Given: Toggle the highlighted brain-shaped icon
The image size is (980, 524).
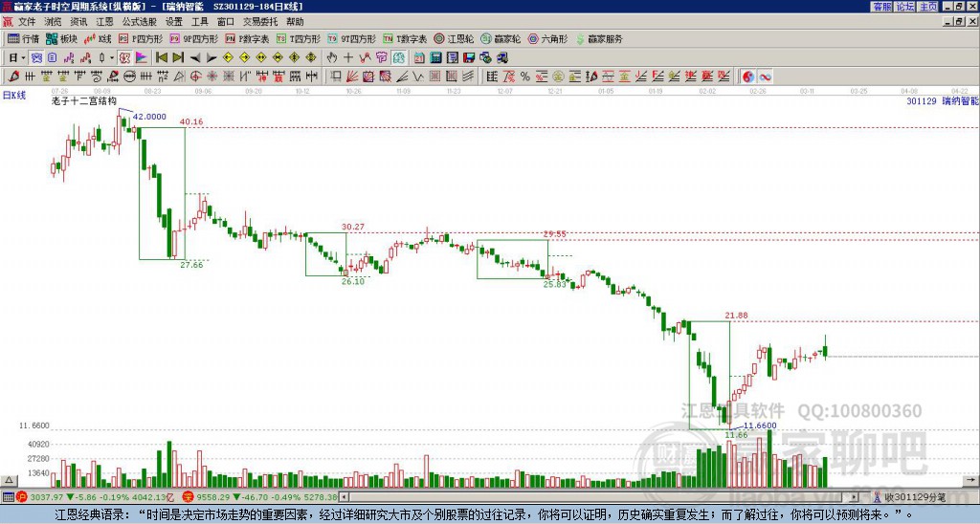Looking at the screenshot, I should click(x=399, y=58).
